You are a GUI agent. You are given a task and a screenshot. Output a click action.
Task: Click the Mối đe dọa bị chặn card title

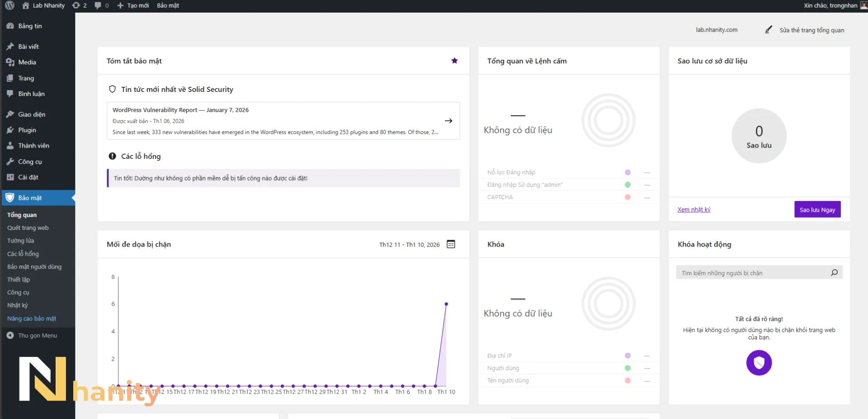pyautogui.click(x=139, y=244)
